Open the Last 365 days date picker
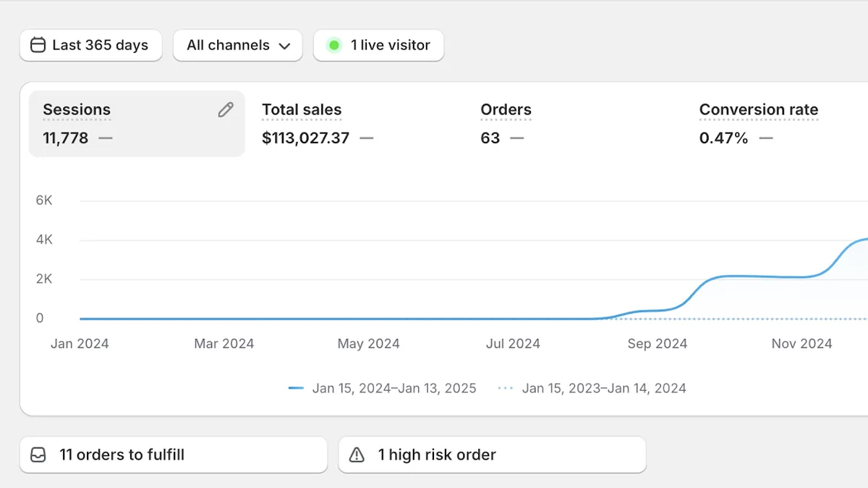Viewport: 868px width, 488px height. (x=91, y=45)
